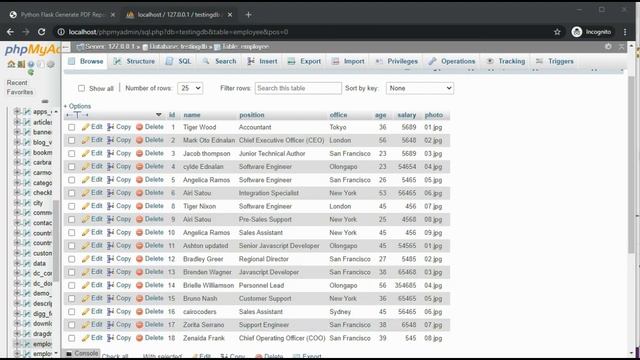Expand the blog_v table tree node
The width and height of the screenshot is (640, 360).
coord(17,142)
